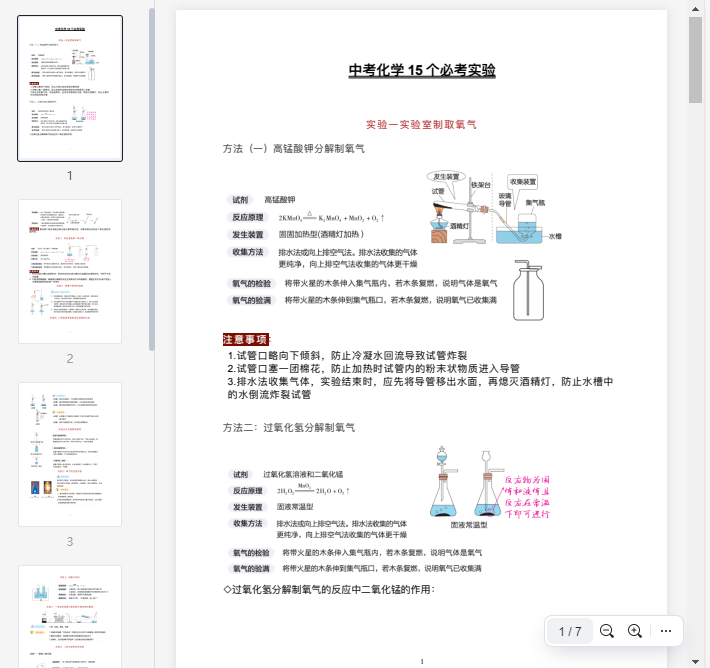The image size is (710, 668).
Task: Open the more options ellipsis menu
Action: click(x=666, y=631)
